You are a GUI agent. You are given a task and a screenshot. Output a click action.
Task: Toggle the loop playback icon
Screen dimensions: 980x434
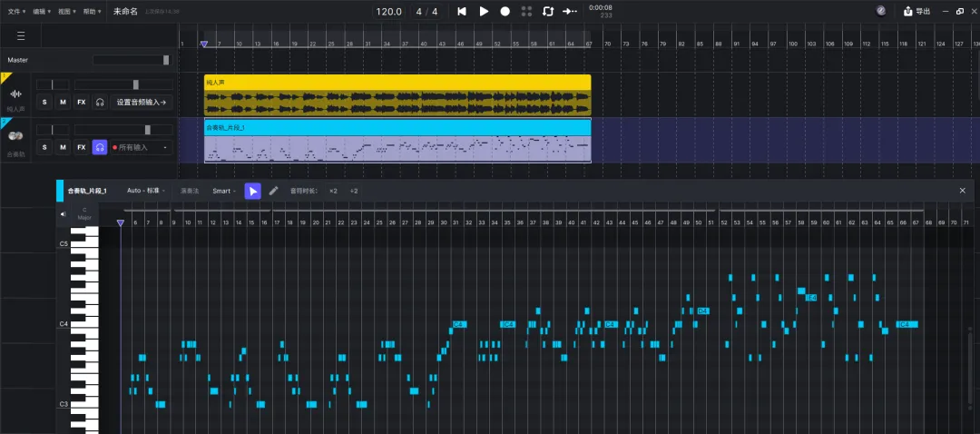coord(548,11)
